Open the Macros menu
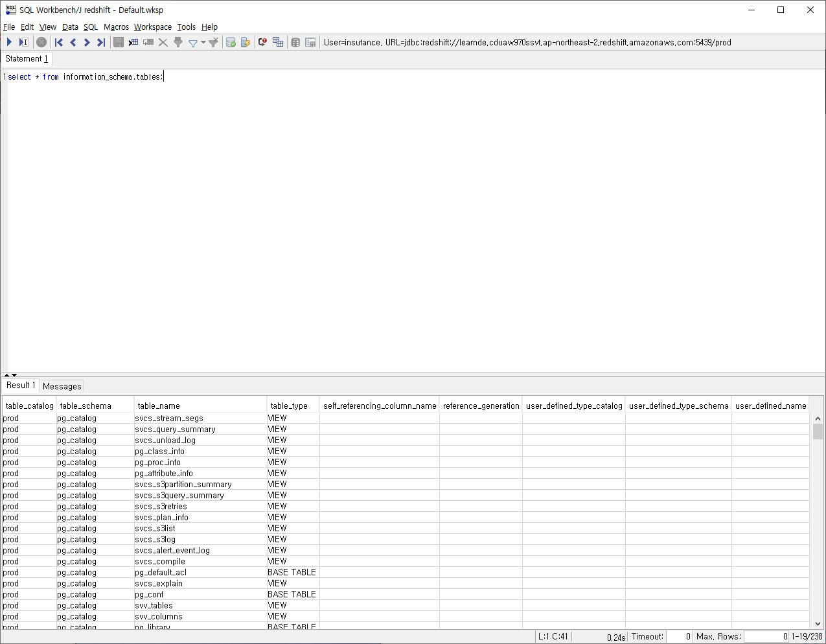 [x=116, y=27]
